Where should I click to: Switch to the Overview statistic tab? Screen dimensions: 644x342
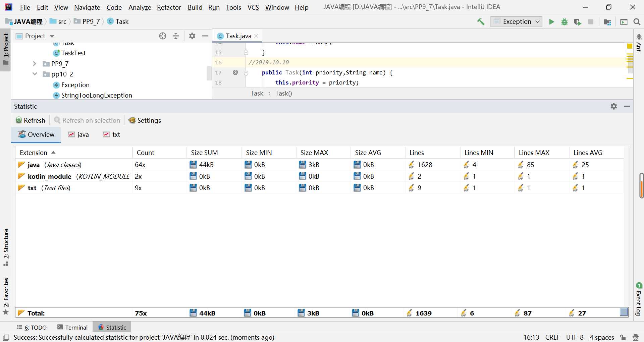pyautogui.click(x=36, y=134)
